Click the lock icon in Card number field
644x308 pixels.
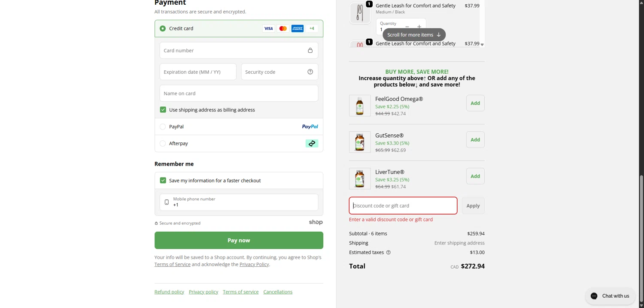[310, 51]
